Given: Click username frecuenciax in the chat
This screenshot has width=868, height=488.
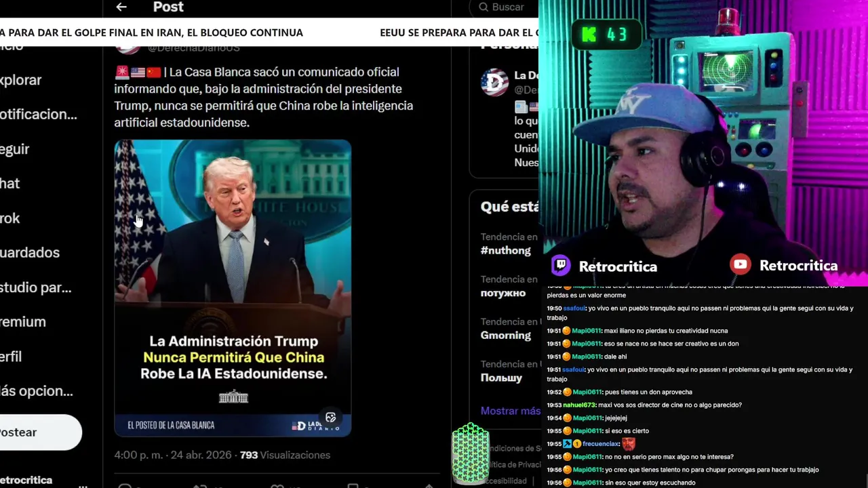Looking at the screenshot, I should click(601, 444).
